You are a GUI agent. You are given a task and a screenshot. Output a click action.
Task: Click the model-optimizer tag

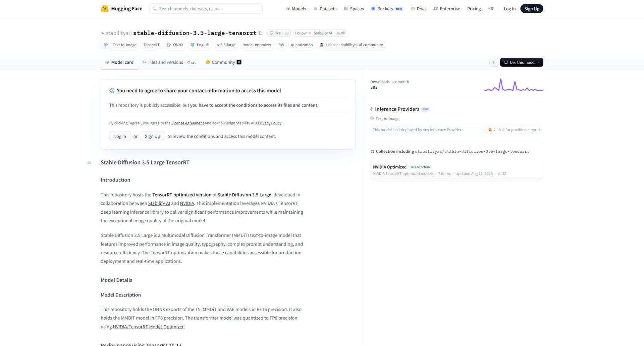[x=257, y=45]
